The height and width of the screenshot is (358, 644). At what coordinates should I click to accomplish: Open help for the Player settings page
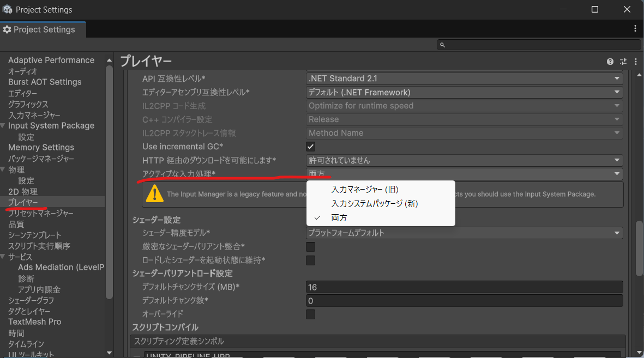pyautogui.click(x=610, y=62)
